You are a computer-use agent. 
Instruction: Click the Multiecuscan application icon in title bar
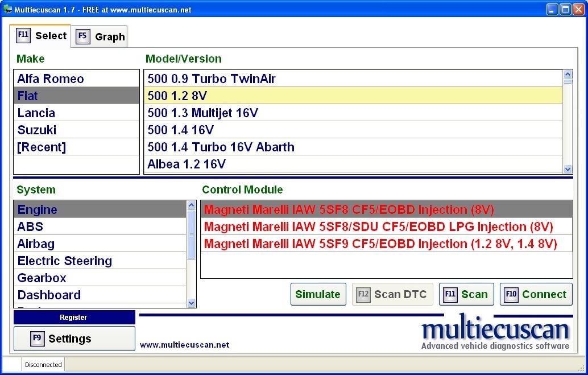[x=7, y=9]
